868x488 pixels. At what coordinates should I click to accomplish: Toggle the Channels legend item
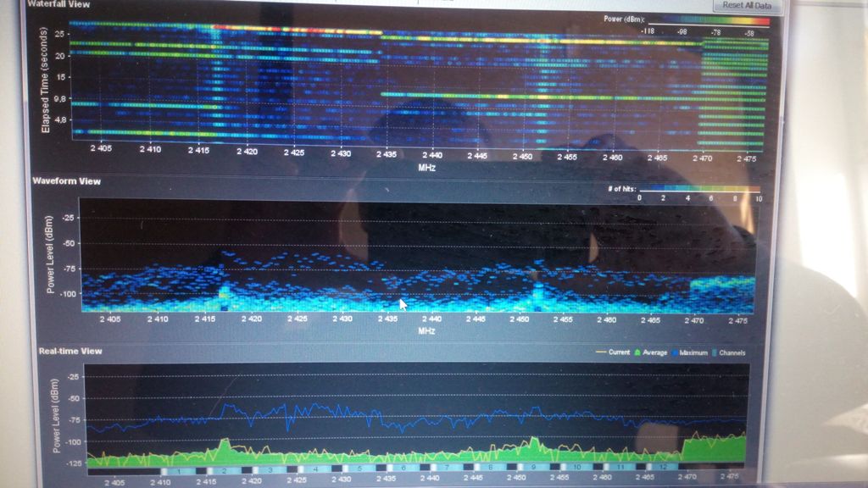pyautogui.click(x=728, y=352)
